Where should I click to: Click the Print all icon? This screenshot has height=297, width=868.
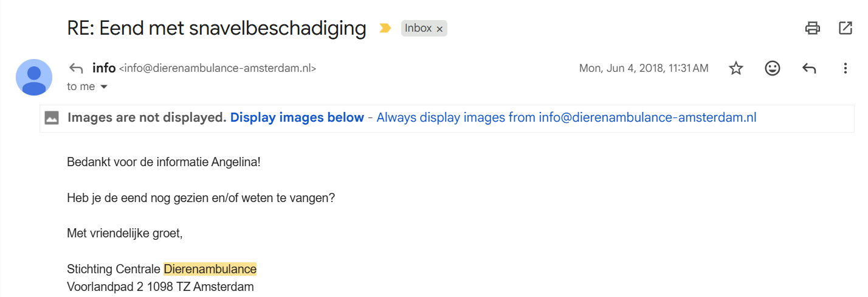(x=812, y=28)
